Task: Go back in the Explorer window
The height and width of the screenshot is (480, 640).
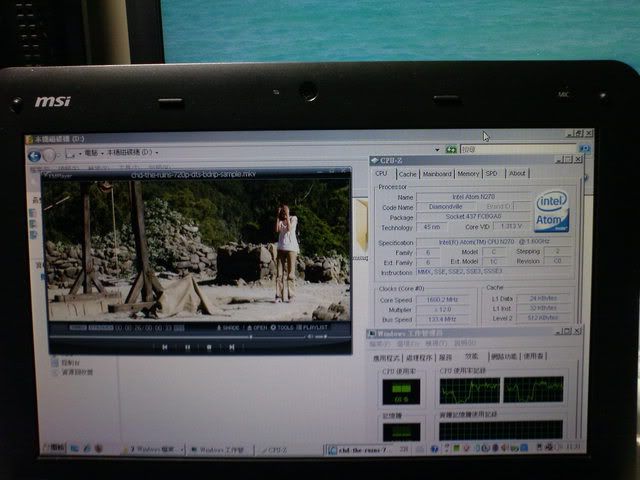Action: click(34, 156)
